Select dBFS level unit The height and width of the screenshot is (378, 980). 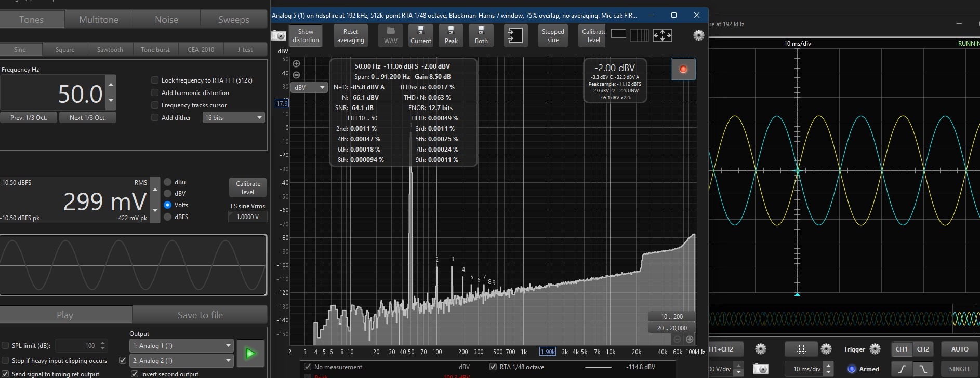tap(168, 217)
